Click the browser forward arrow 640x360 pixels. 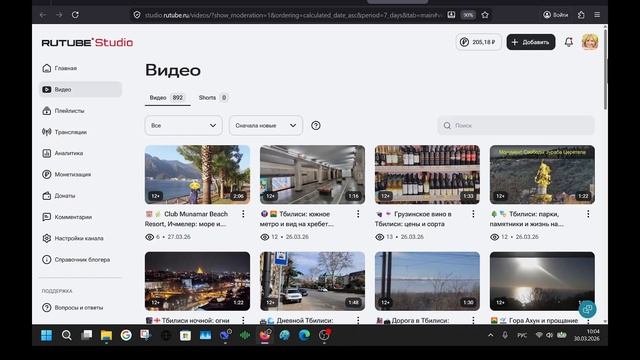(59, 15)
